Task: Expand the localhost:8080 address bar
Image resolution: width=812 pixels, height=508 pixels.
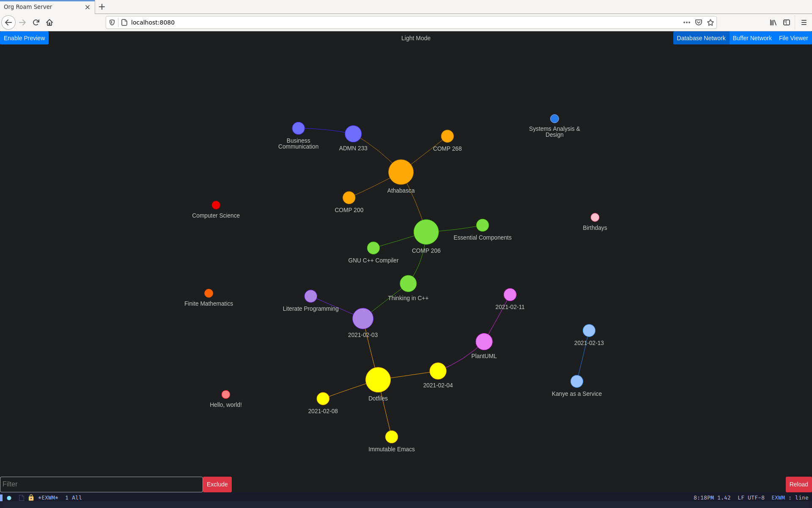Action: click(152, 22)
